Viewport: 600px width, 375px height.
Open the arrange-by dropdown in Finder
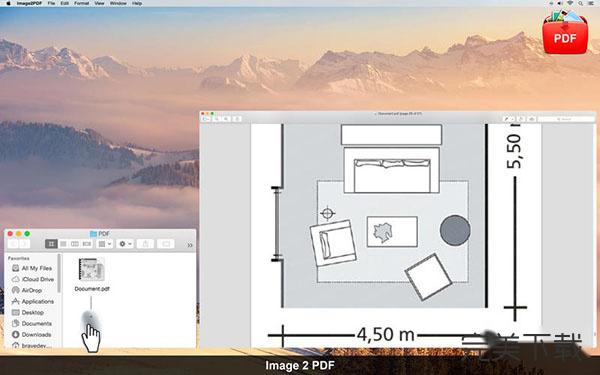[x=104, y=244]
